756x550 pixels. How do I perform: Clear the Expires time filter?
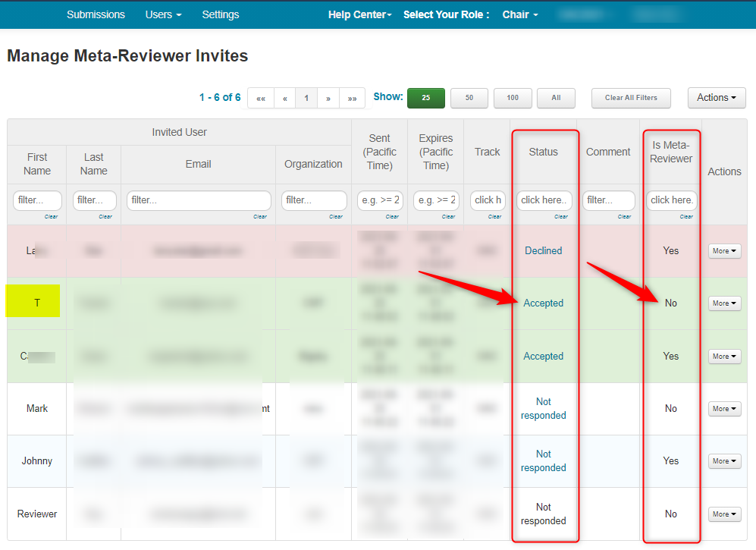[448, 217]
